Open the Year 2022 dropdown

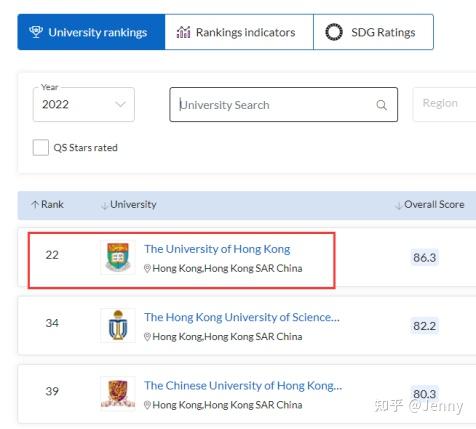click(x=84, y=105)
